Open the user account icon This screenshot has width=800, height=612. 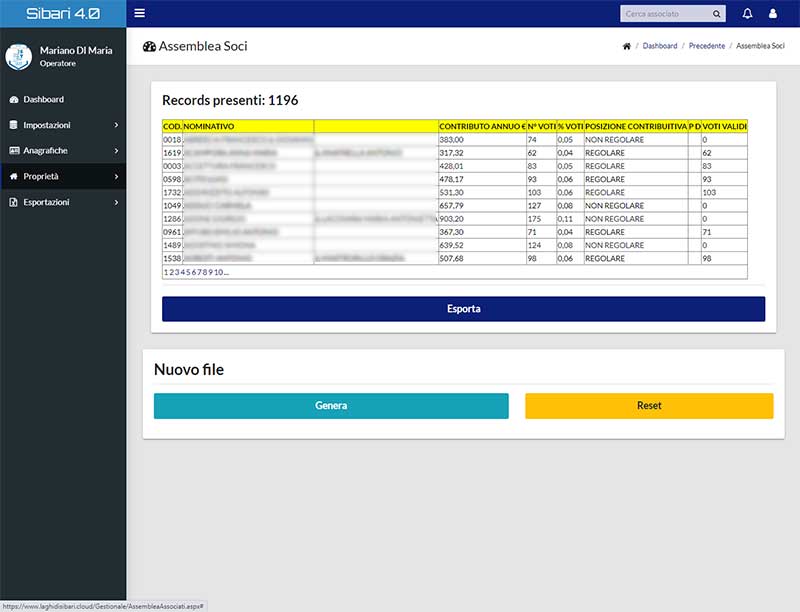[x=772, y=14]
